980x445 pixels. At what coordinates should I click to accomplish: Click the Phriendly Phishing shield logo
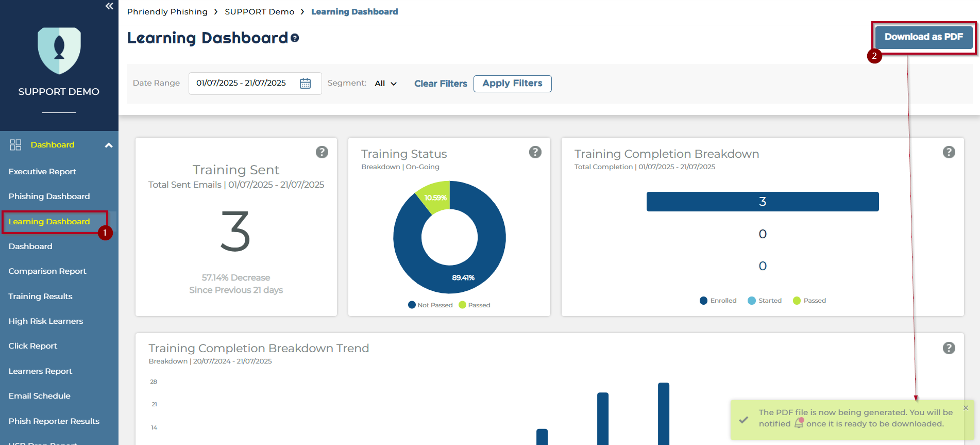pyautogui.click(x=59, y=51)
